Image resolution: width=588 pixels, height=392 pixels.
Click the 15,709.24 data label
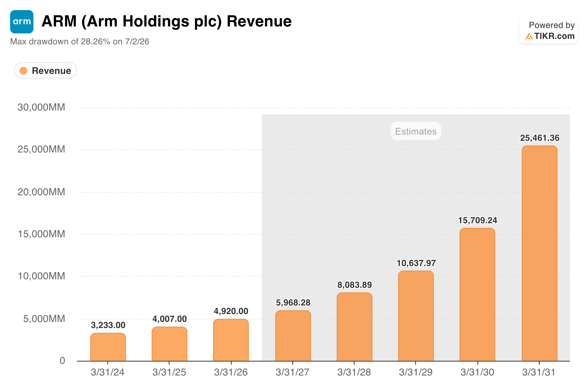[478, 220]
